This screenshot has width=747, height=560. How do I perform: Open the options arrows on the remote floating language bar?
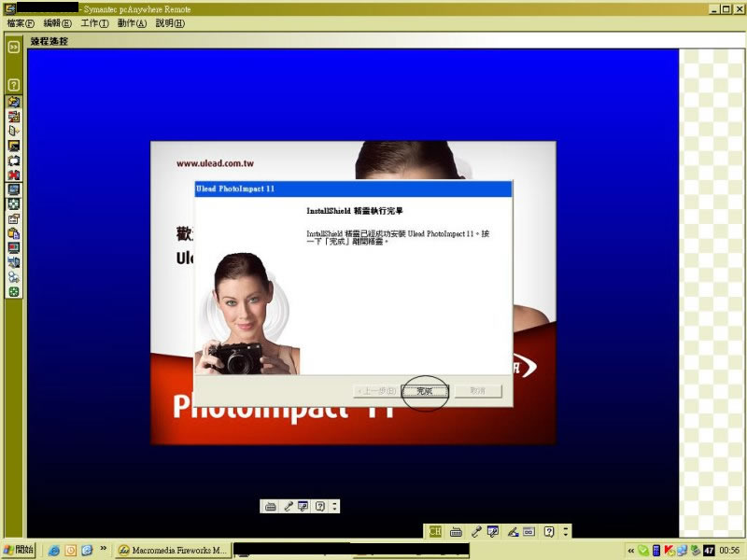pos(334,506)
